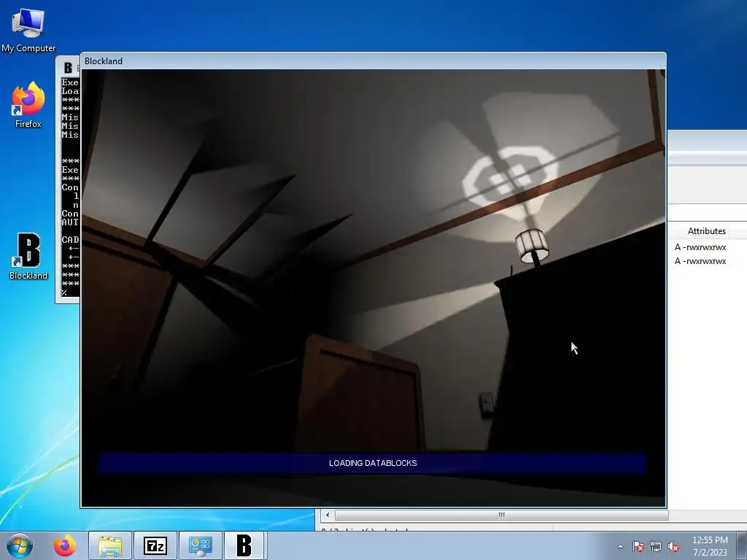Open the Windows Start menu
The width and height of the screenshot is (747, 560).
click(x=20, y=545)
